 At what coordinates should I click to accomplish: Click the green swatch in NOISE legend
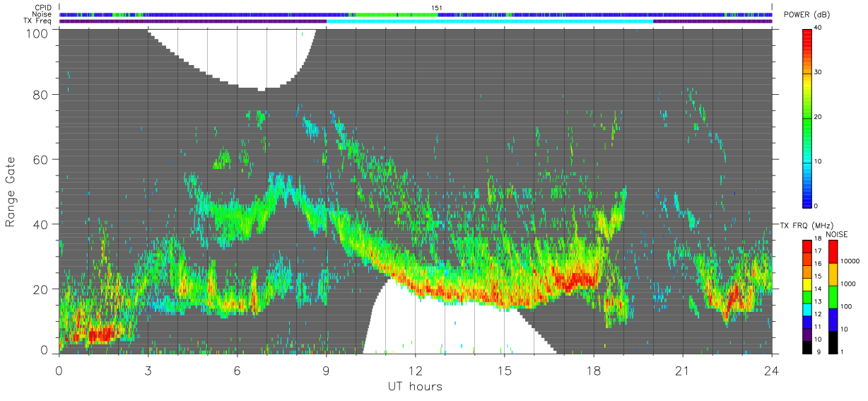833,296
